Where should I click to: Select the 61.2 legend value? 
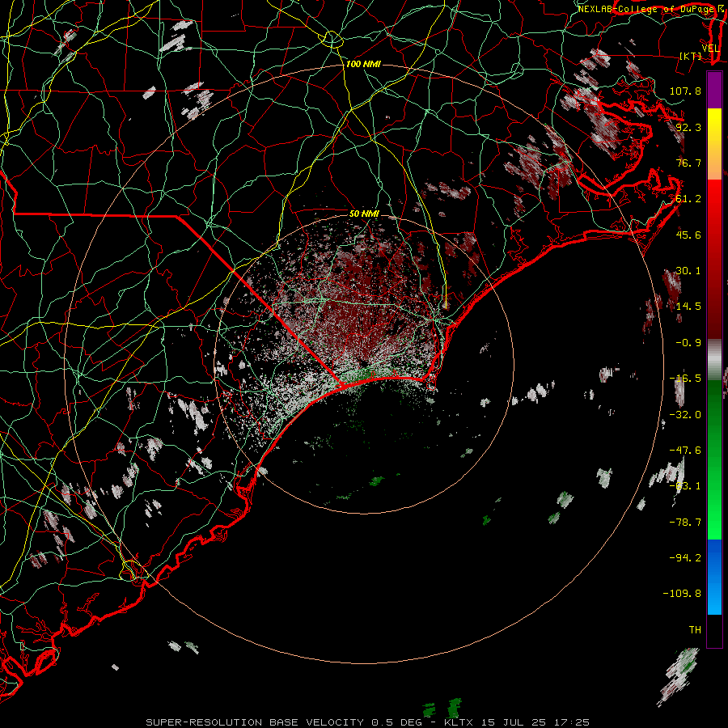(x=688, y=199)
